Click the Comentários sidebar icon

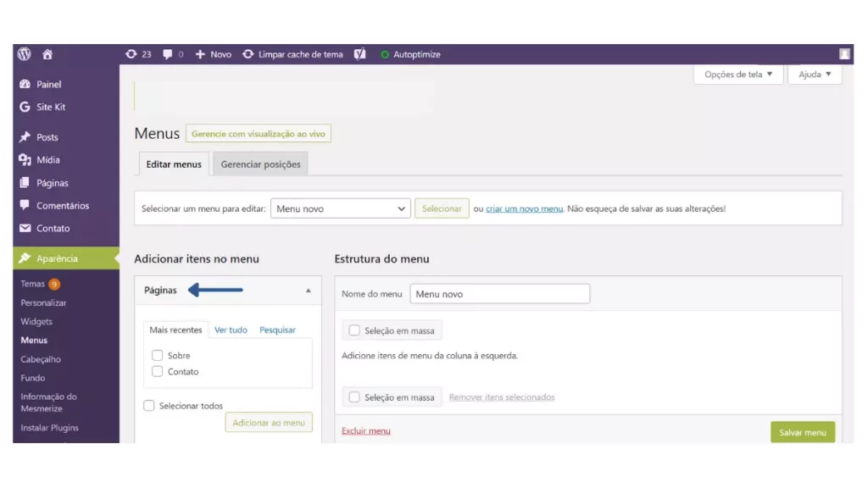[x=25, y=205]
